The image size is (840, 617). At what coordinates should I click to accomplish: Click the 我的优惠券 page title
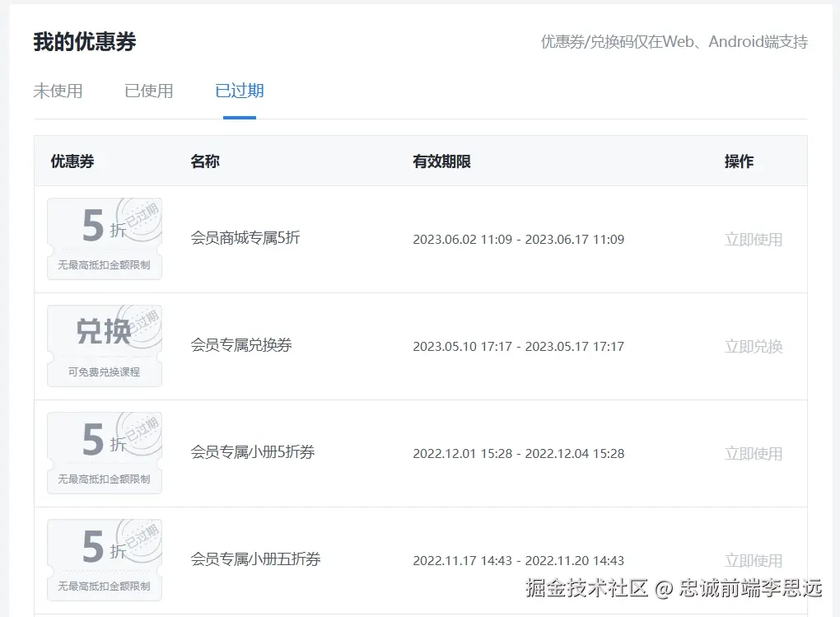click(79, 40)
